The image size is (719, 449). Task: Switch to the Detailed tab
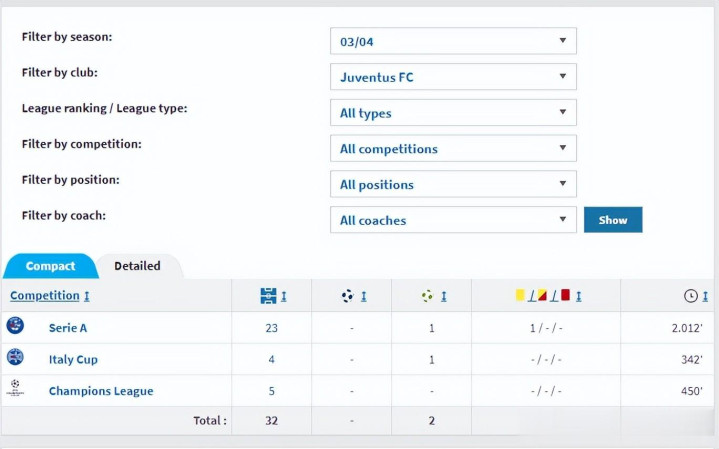pyautogui.click(x=137, y=266)
